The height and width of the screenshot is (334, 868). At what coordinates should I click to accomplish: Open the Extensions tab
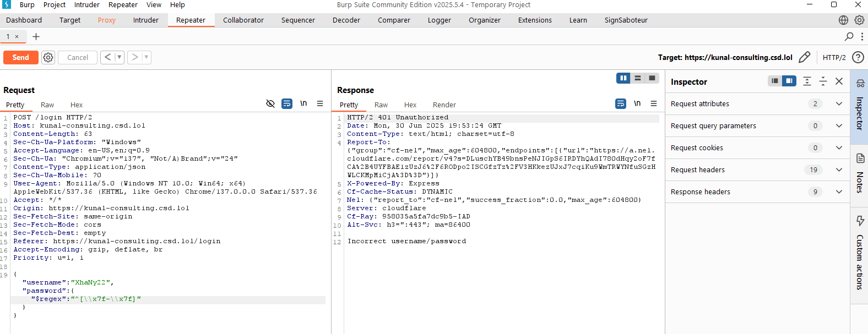point(535,20)
